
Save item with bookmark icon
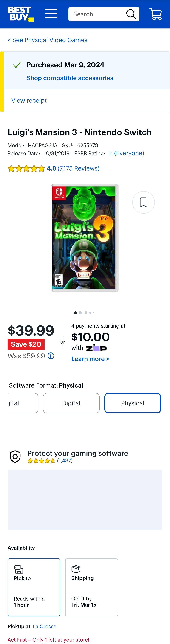[143, 202]
